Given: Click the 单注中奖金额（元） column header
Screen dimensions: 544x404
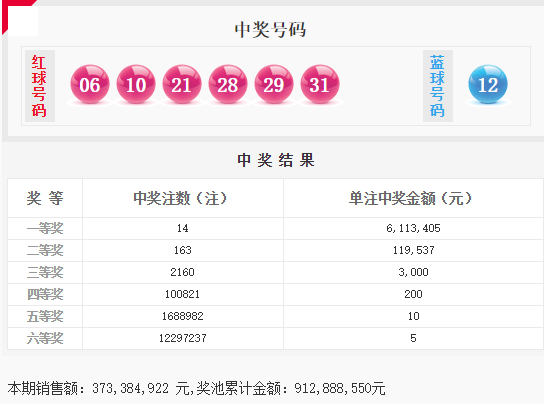Looking at the screenshot, I should click(x=410, y=199).
